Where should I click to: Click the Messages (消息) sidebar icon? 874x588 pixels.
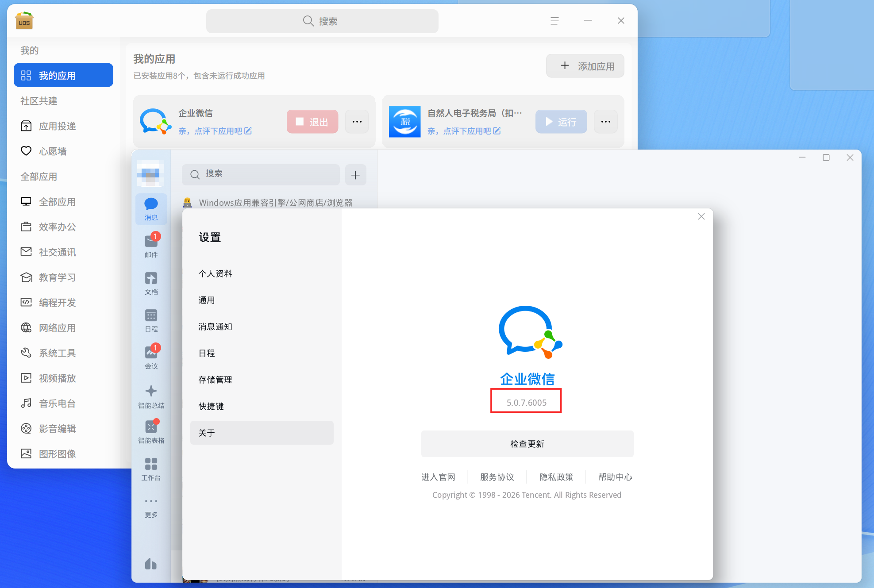point(151,209)
